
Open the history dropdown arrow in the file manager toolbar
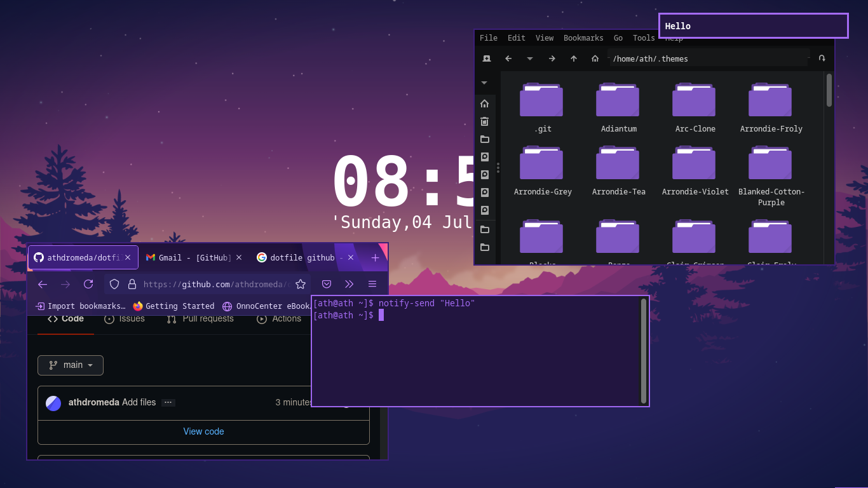click(530, 58)
